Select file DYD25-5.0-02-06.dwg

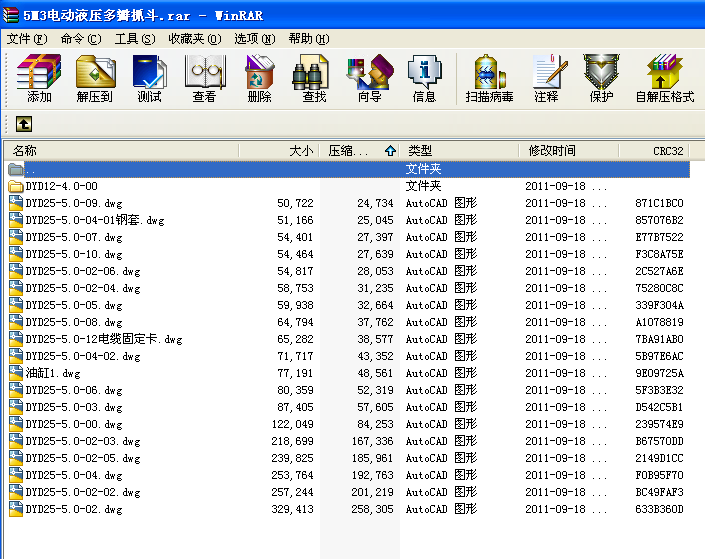click(x=83, y=271)
